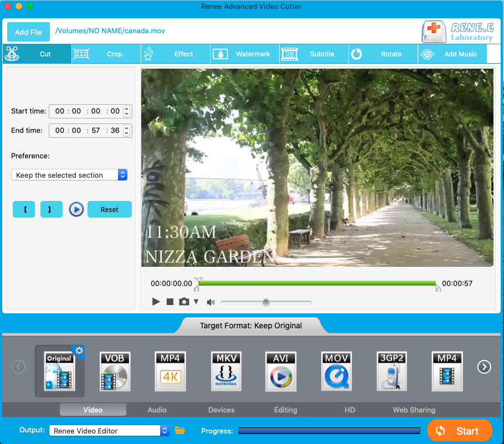This screenshot has width=504, height=444.
Task: Click the Progress bar
Action: (329, 431)
